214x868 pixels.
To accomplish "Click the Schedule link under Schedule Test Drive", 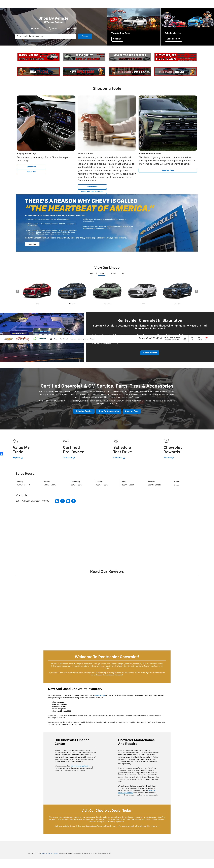I will [119, 458].
